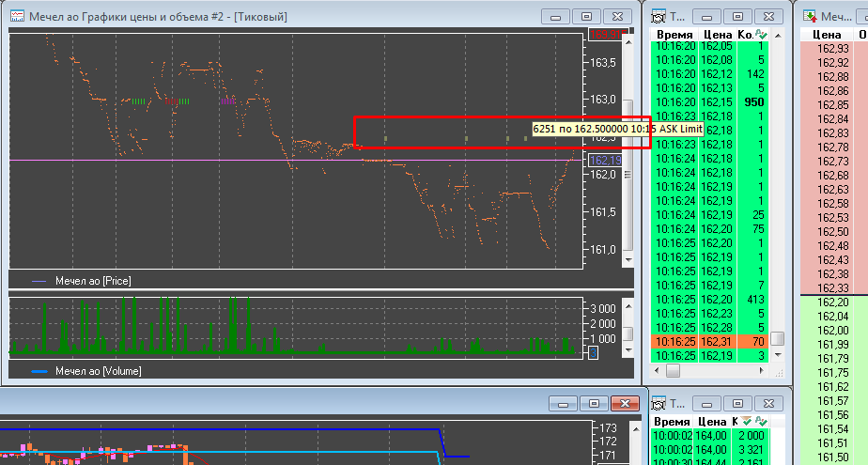Viewport: 868px width, 465px height.
Task: Click Цена column header in lower trades table
Action: pos(716,422)
